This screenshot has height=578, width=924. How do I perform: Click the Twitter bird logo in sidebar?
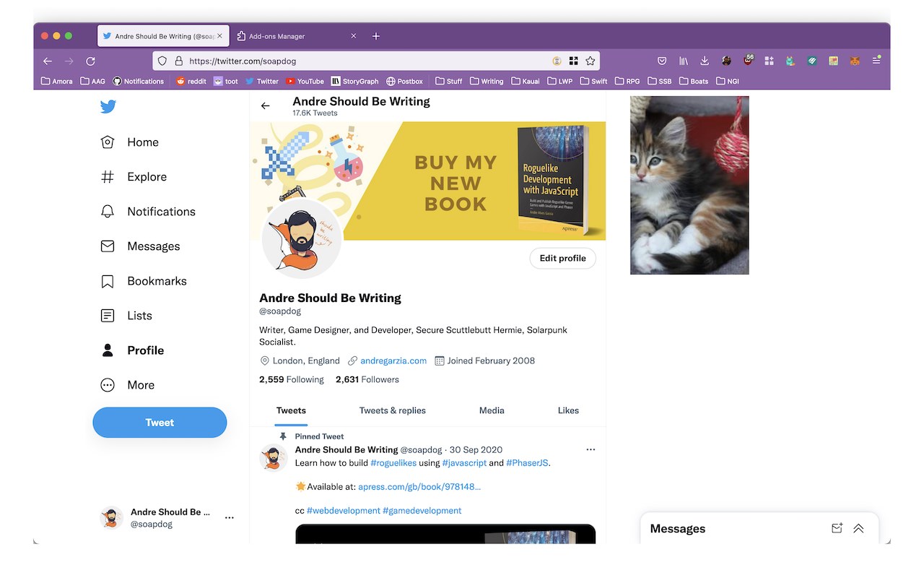pyautogui.click(x=108, y=107)
